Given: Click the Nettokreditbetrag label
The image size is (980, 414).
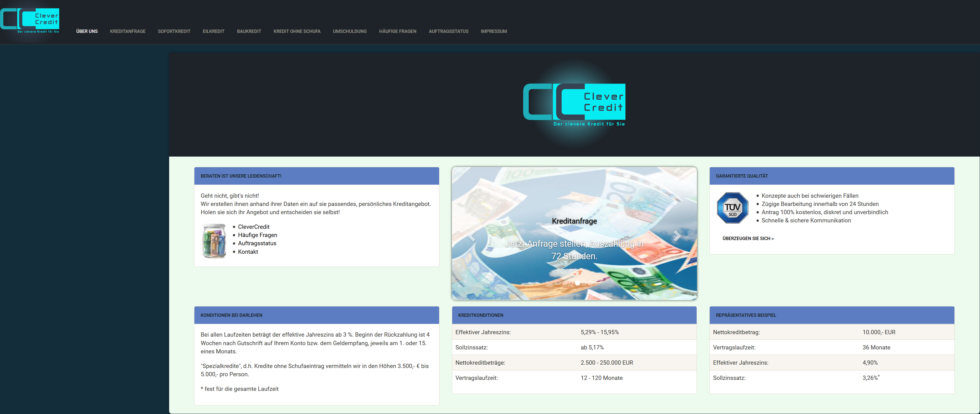Looking at the screenshot, I should point(736,332).
